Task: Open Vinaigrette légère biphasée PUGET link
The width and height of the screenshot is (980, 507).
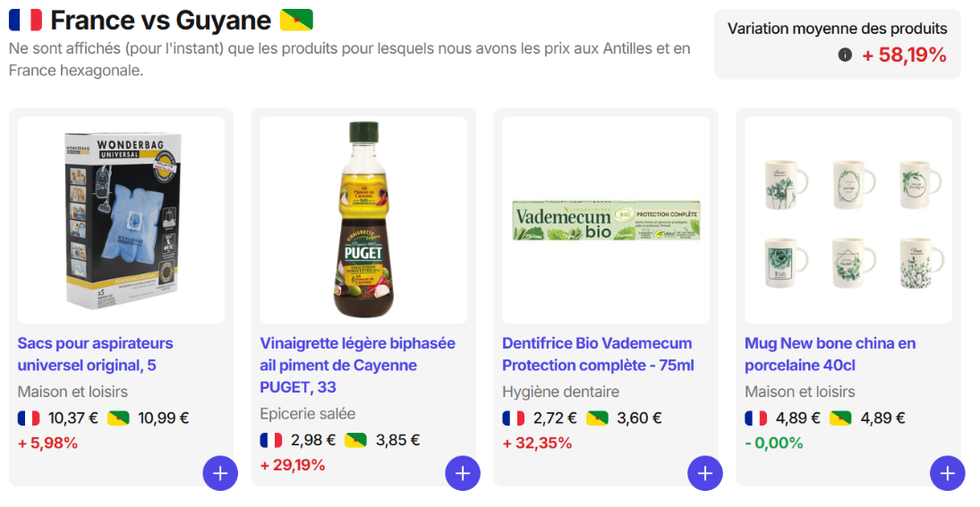Action: tap(357, 365)
